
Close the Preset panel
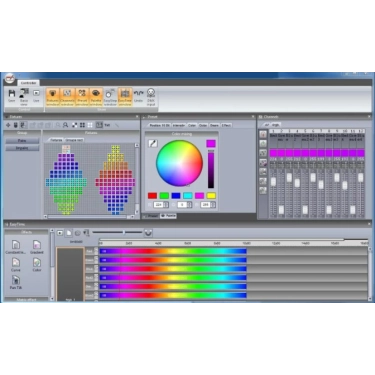pyautogui.click(x=253, y=117)
